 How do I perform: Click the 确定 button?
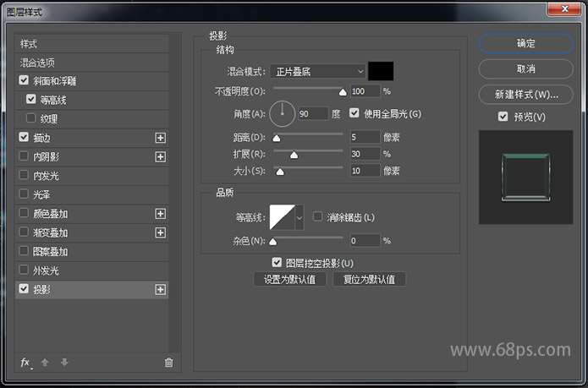pyautogui.click(x=525, y=43)
